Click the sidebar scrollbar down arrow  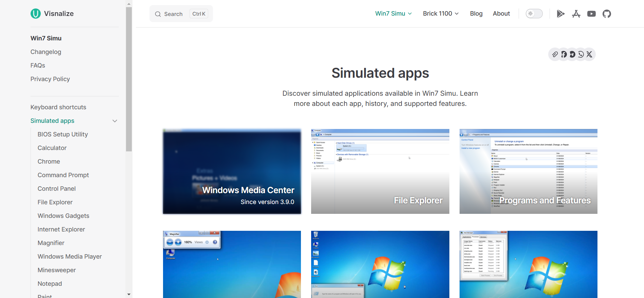[129, 295]
